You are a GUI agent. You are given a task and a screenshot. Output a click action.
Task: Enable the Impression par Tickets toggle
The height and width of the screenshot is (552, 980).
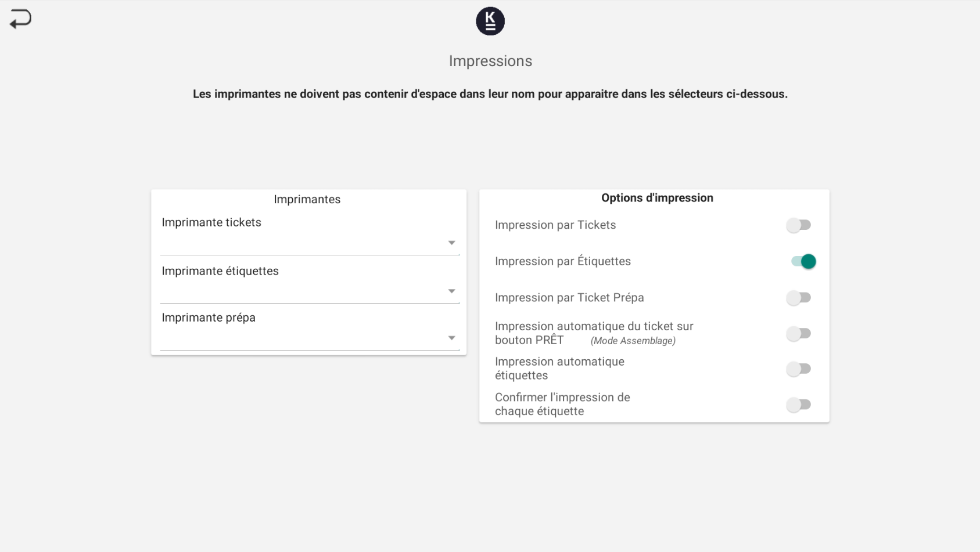point(799,225)
